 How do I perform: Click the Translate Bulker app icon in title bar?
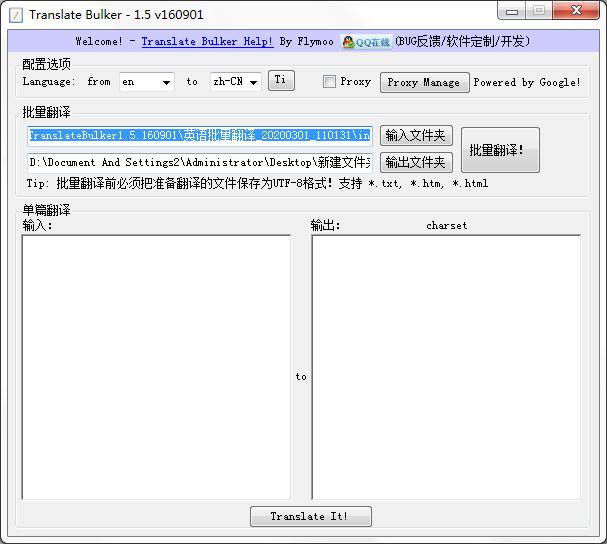point(15,13)
